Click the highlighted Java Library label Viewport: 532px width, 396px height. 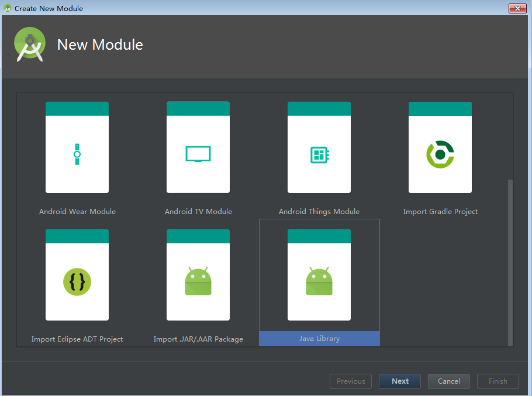319,339
